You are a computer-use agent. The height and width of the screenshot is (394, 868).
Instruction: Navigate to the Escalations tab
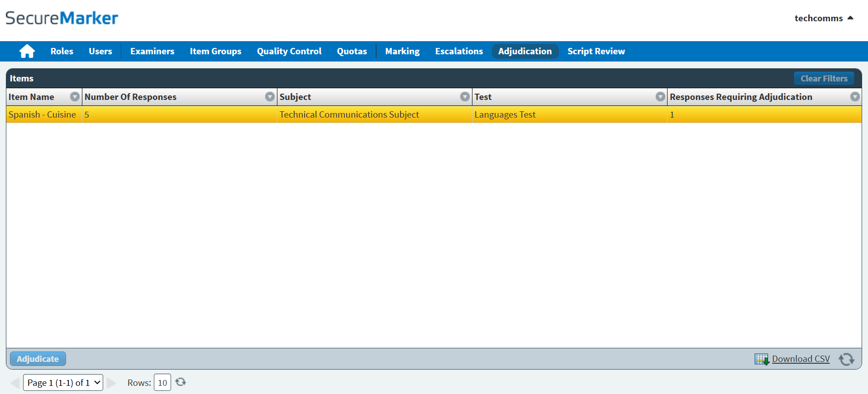[459, 52]
